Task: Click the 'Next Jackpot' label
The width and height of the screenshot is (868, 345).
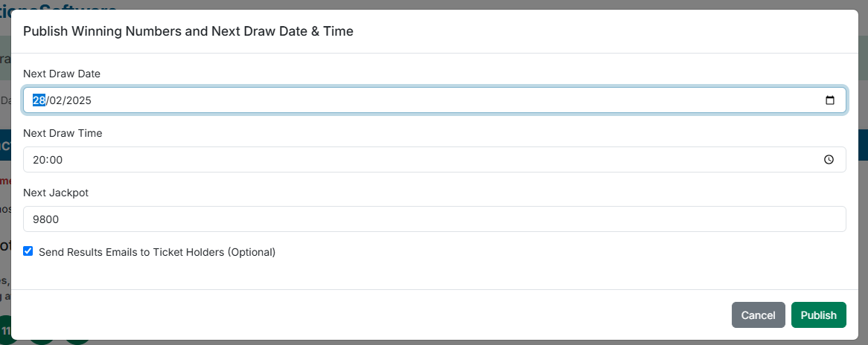Action: pos(56,193)
